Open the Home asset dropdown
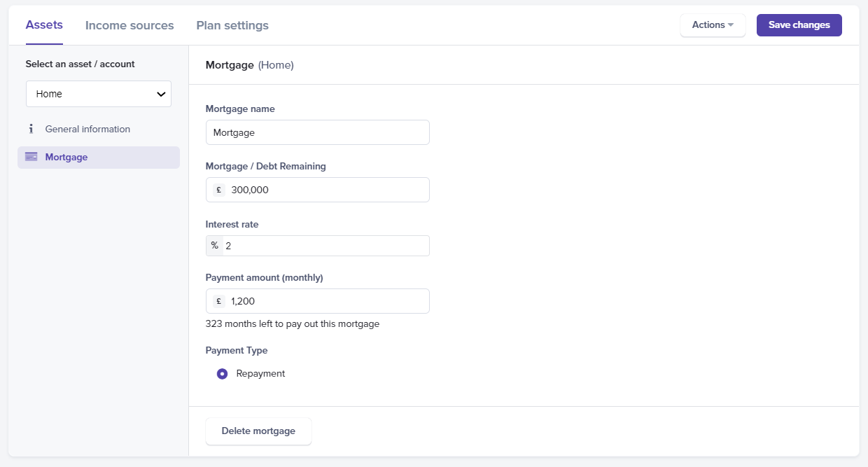This screenshot has height=467, width=868. (x=98, y=94)
